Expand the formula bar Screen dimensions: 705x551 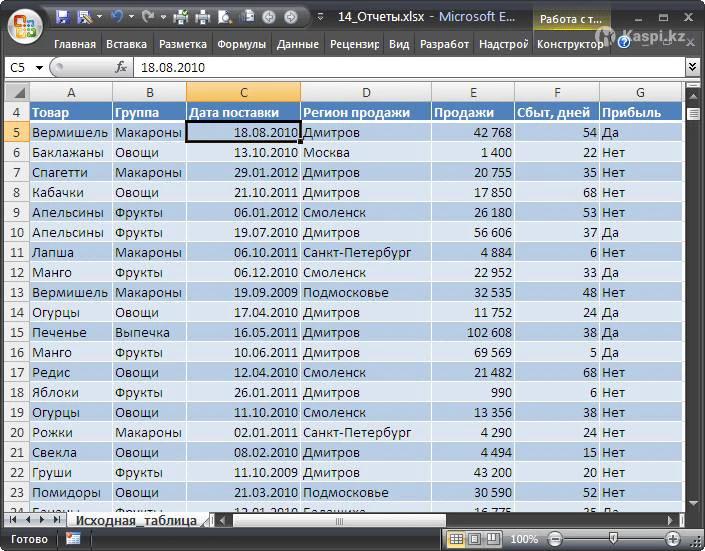pyautogui.click(x=692, y=67)
